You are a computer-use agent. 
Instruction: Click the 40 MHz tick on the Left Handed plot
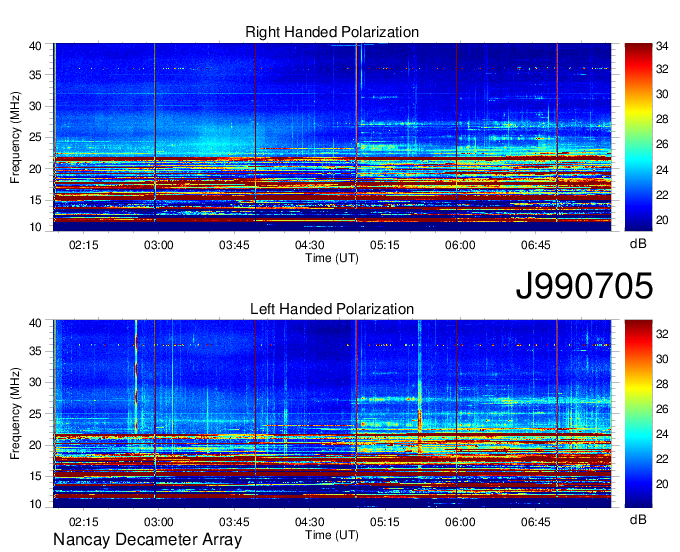coord(35,323)
